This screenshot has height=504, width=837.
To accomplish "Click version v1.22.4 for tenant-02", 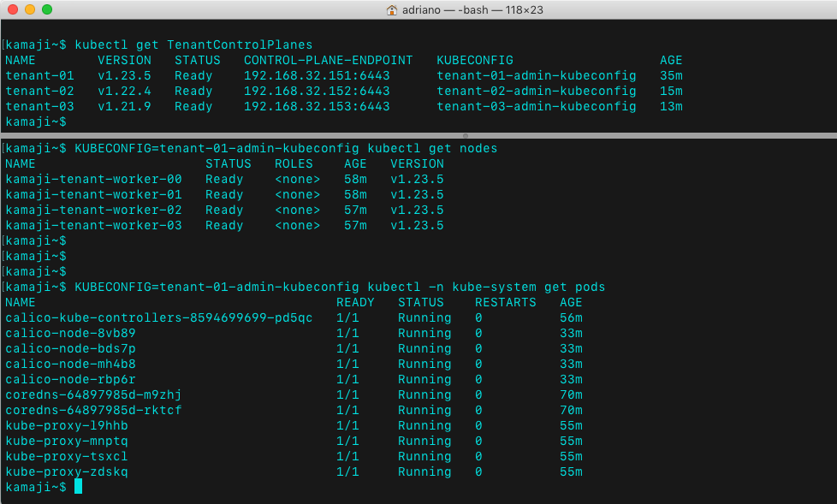I will pyautogui.click(x=124, y=92).
